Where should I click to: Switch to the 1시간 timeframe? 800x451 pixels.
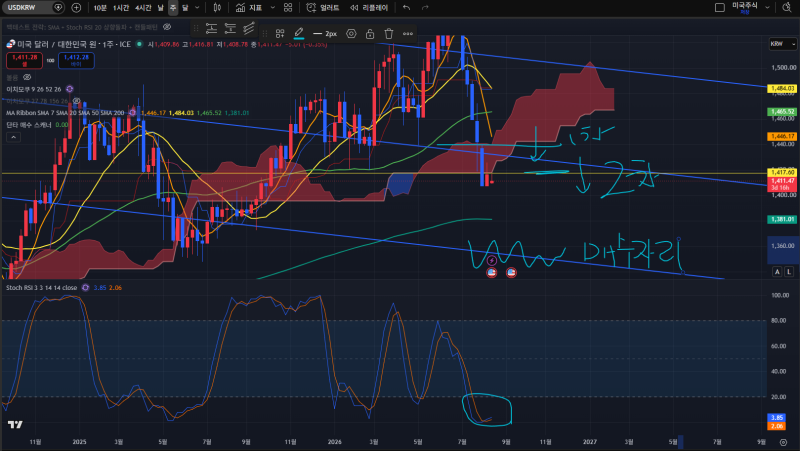click(120, 8)
